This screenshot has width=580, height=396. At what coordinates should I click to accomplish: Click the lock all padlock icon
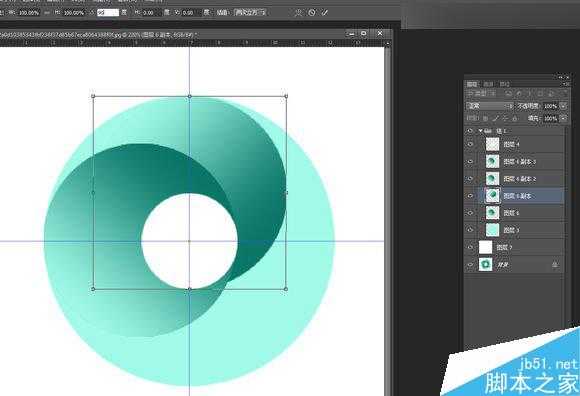pos(515,118)
